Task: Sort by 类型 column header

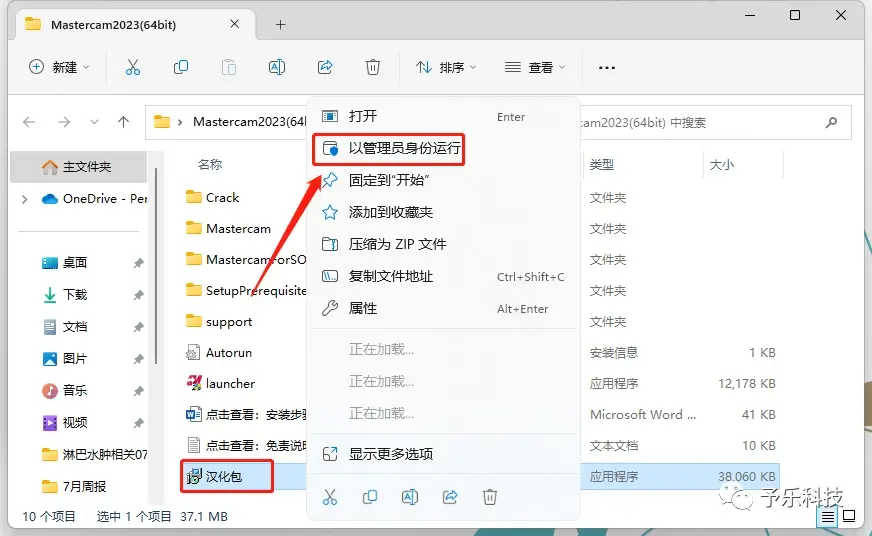Action: coord(602,165)
